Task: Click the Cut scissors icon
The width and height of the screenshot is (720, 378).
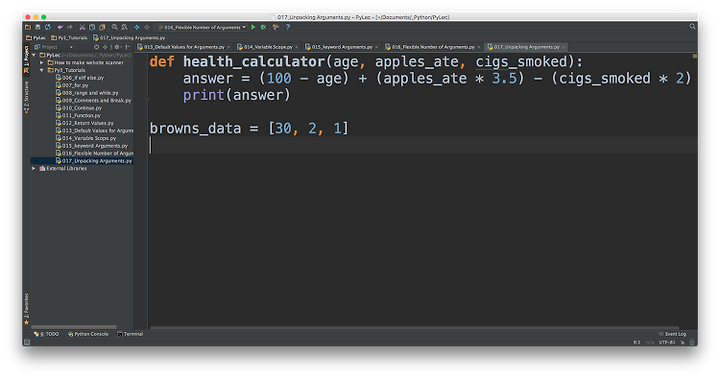Action: (x=82, y=28)
